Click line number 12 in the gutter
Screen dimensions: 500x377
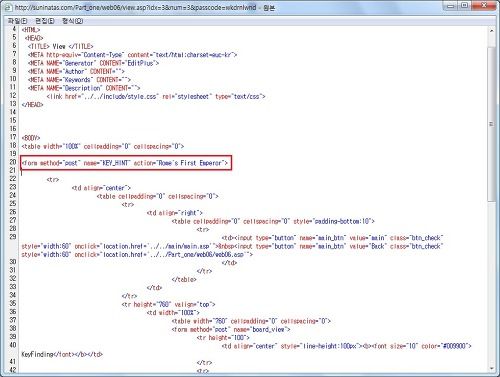(x=13, y=95)
